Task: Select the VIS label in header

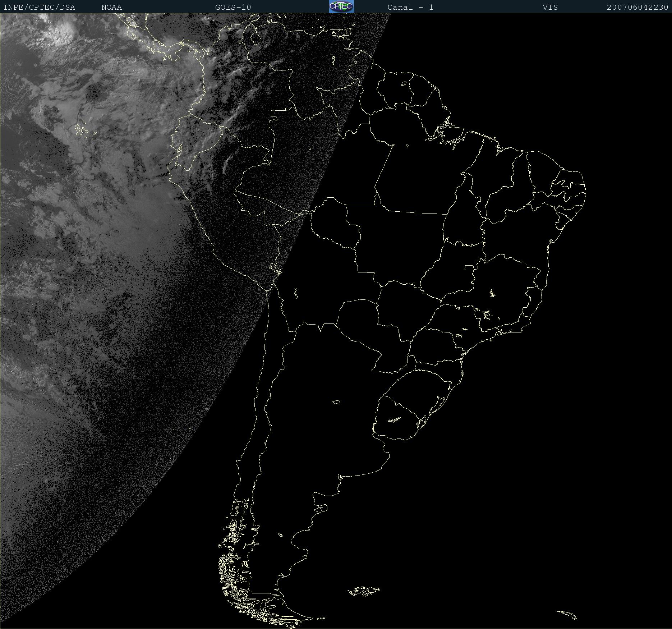Action: click(550, 7)
